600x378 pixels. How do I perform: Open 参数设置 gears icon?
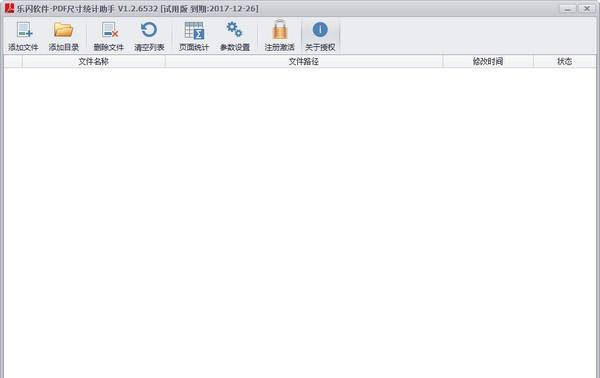click(234, 29)
